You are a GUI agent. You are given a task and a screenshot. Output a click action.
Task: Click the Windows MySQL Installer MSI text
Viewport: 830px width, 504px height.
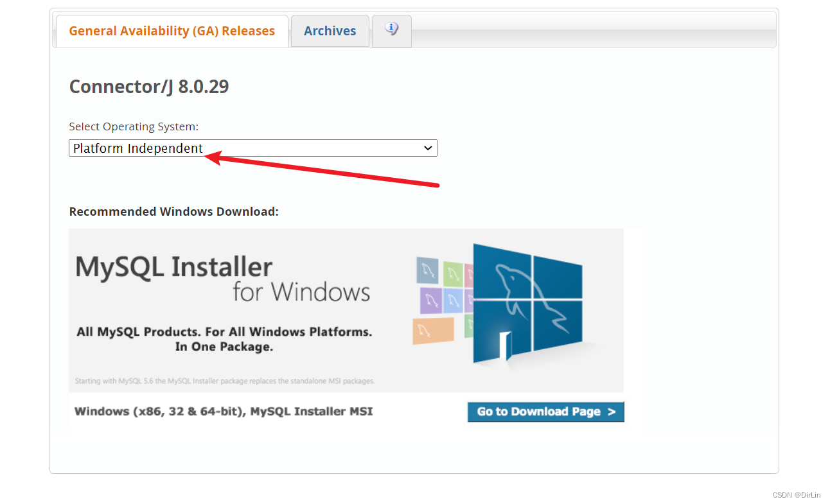pos(224,412)
